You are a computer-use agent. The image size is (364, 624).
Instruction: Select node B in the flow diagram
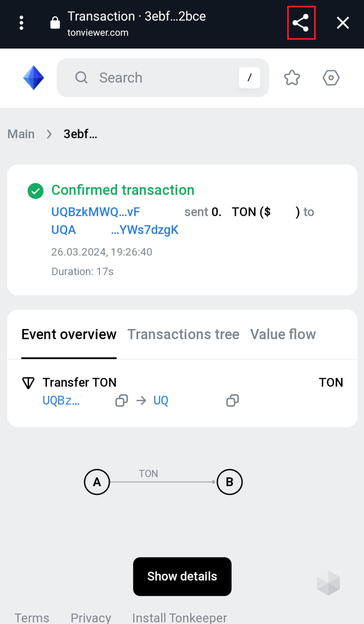coord(230,482)
